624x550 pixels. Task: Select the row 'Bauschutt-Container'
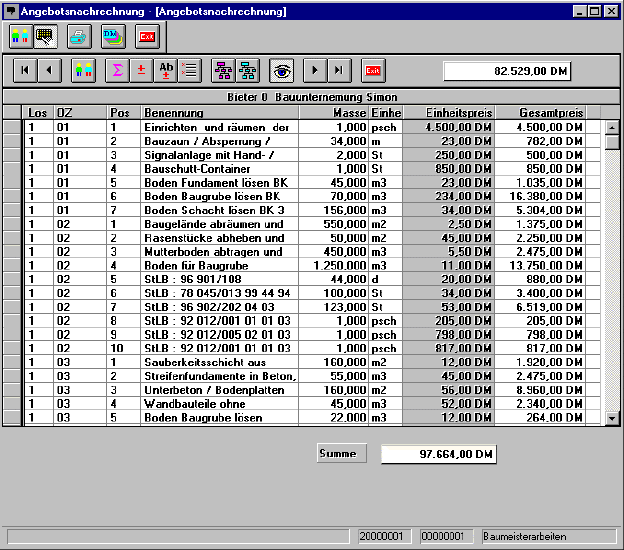[x=218, y=170]
